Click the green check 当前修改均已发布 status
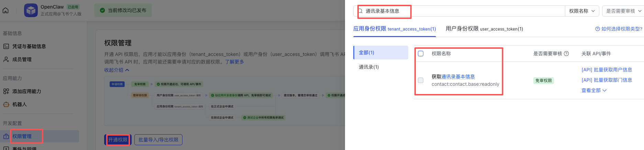 point(123,10)
